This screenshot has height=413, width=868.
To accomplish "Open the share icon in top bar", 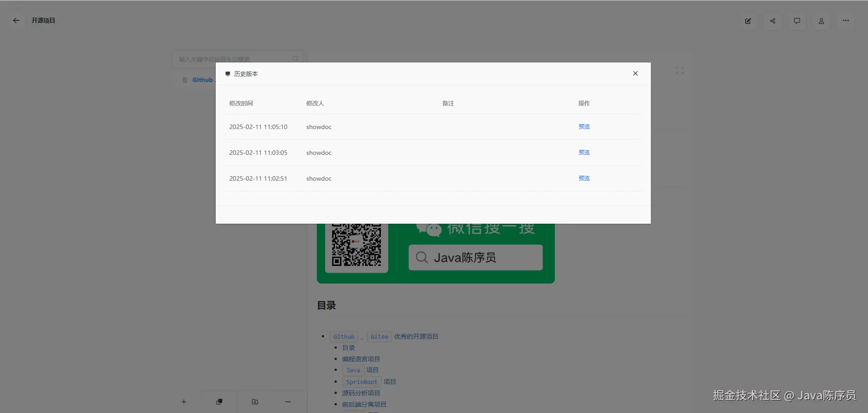I will coord(772,21).
